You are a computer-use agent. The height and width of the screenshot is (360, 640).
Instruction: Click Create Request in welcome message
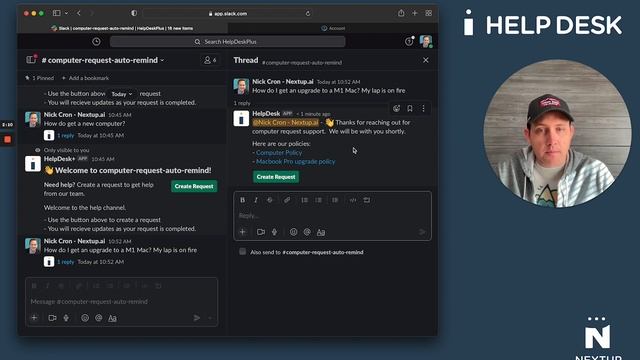[x=194, y=186]
